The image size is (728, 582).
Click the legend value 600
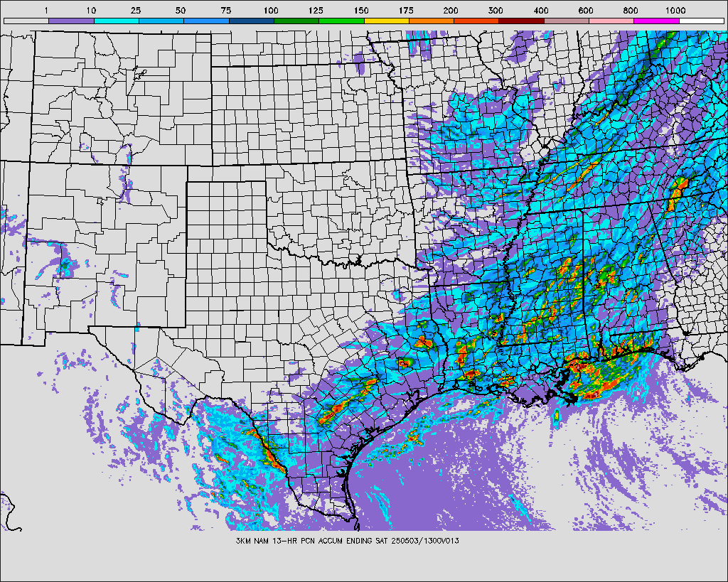coord(586,11)
